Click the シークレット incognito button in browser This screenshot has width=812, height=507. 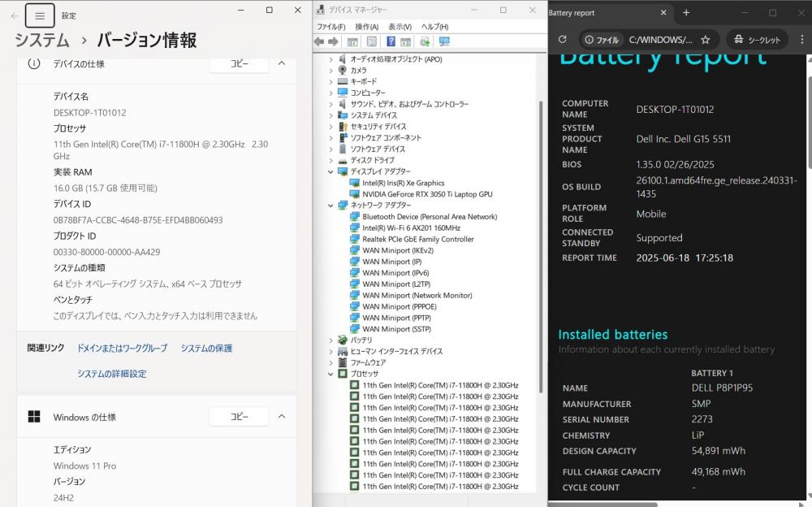[757, 39]
